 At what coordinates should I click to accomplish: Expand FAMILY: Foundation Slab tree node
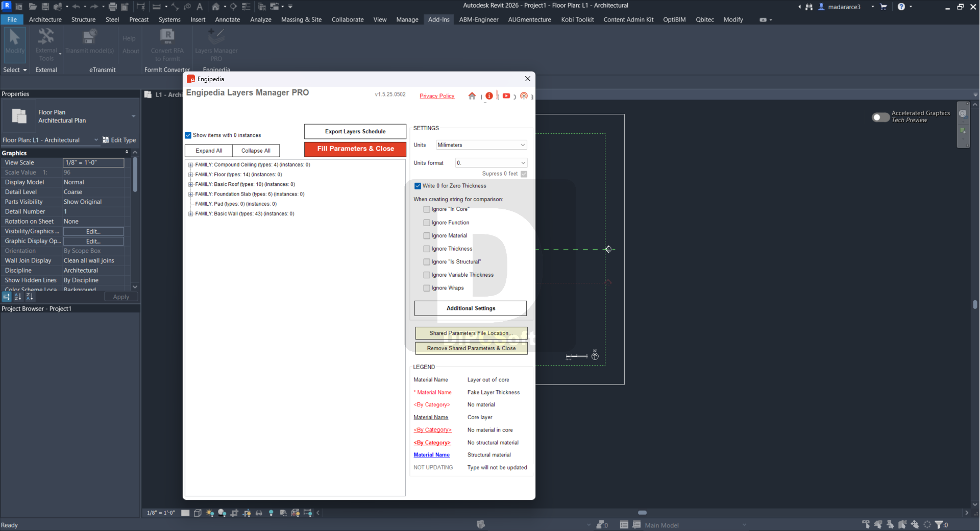tap(190, 194)
